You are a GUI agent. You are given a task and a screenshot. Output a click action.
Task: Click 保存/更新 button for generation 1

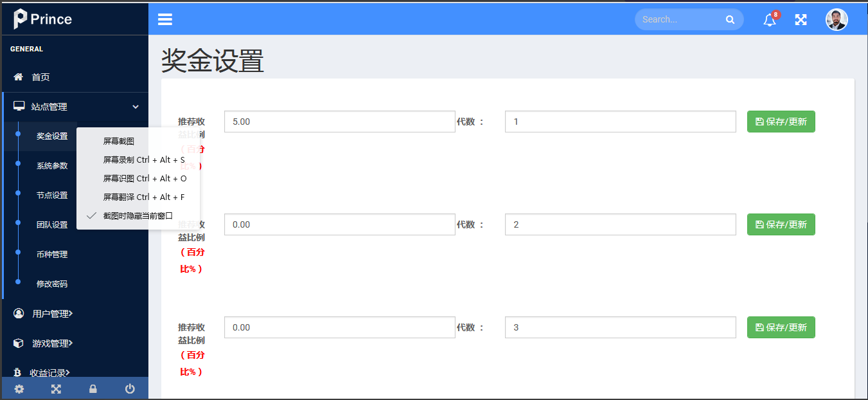[x=781, y=122]
